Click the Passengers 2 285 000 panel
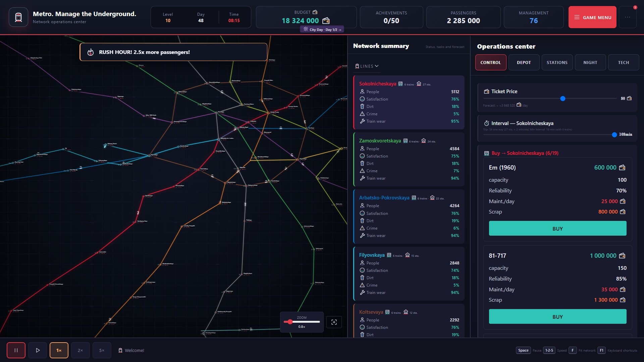Screen dimensions: 644x362 (x=463, y=17)
